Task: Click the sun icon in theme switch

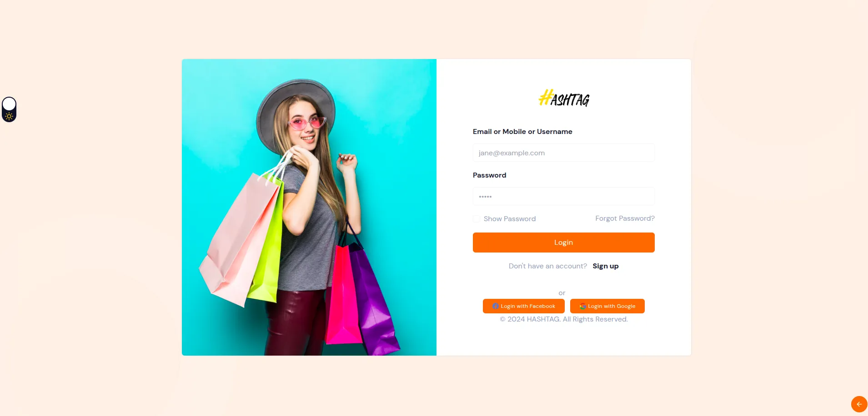Action: (x=9, y=116)
